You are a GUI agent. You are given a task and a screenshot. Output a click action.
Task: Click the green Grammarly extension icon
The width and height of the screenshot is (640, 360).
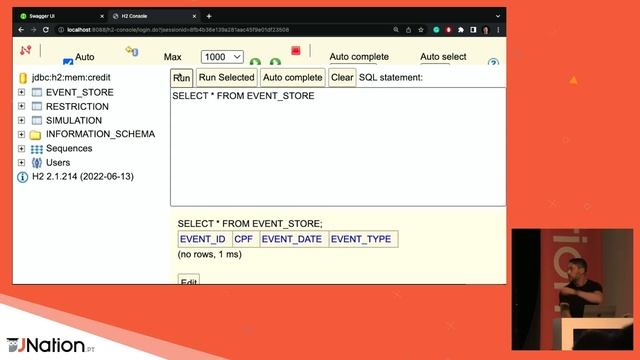click(x=436, y=30)
